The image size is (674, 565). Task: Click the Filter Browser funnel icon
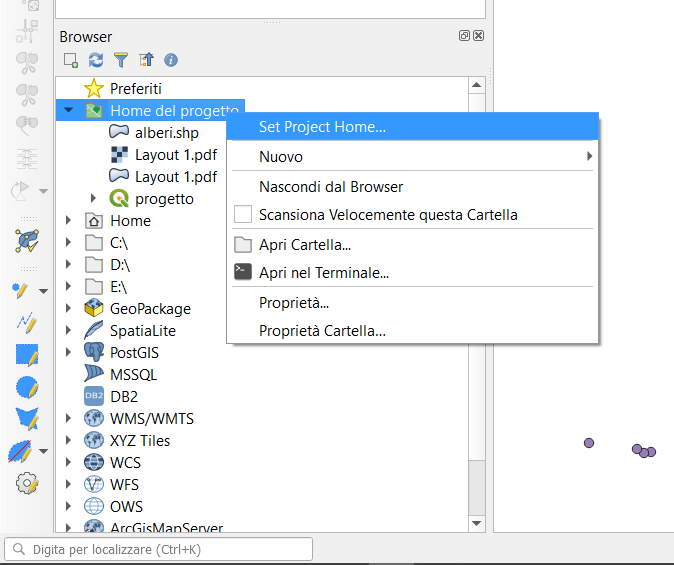[x=121, y=60]
